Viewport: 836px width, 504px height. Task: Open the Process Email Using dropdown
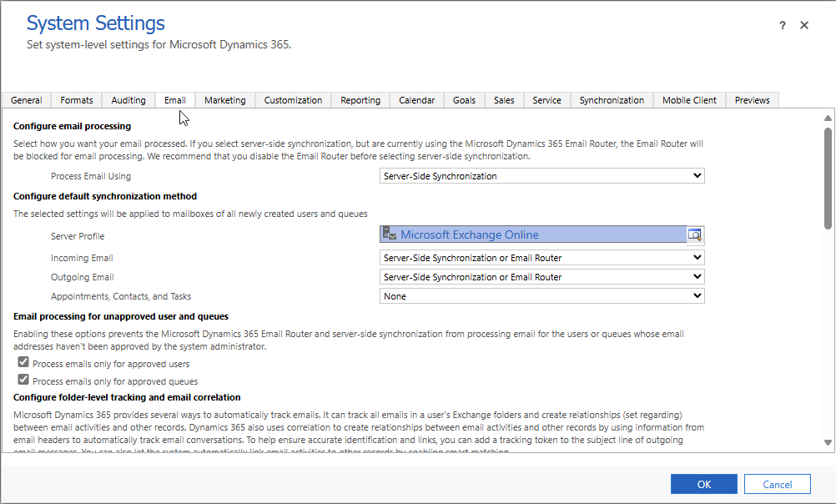[x=541, y=176]
